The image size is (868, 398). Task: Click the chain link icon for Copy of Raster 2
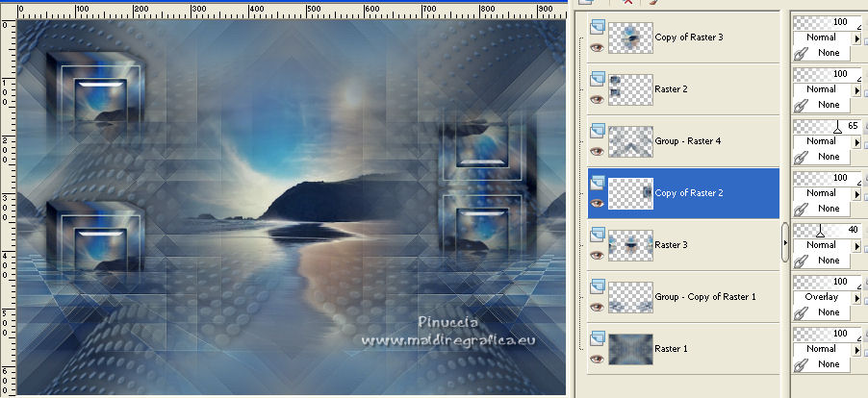(801, 210)
